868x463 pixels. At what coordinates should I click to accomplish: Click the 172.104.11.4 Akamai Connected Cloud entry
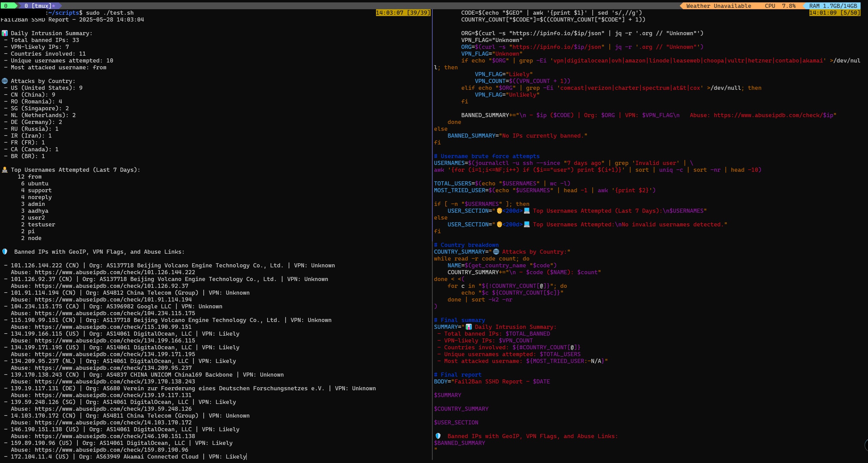pos(125,457)
